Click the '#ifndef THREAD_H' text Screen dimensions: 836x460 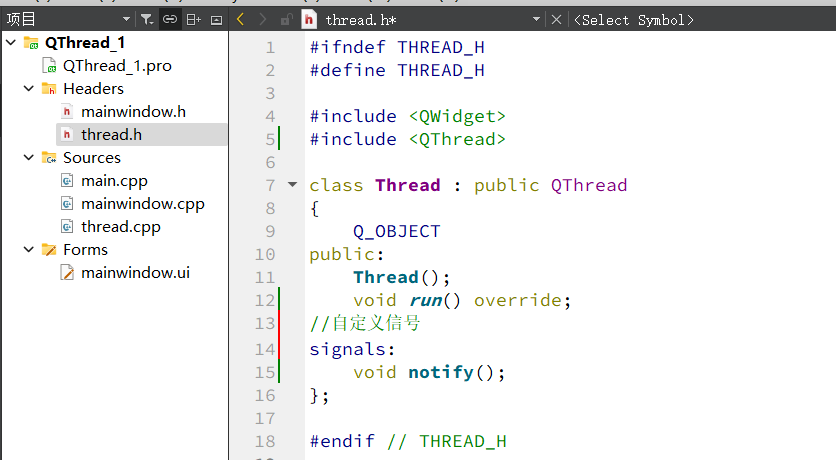(397, 47)
